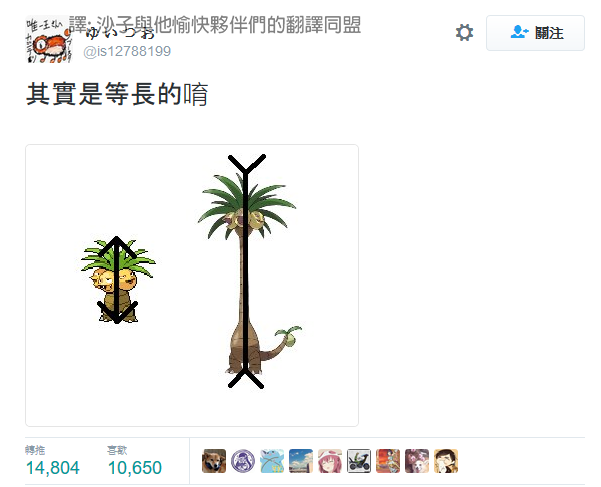Screen dimensions: 601x487
Task: Click the tweet text 其實是等長的唷
Action: [x=117, y=94]
